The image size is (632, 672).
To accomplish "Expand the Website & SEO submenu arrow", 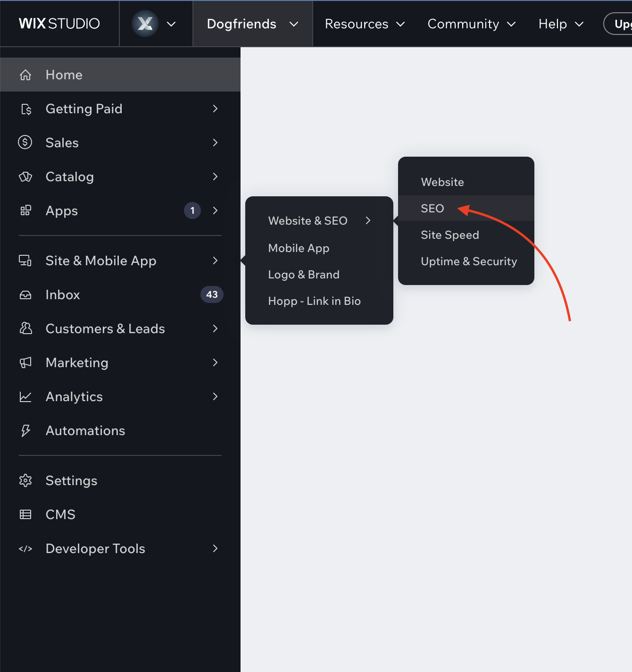I will [x=368, y=220].
